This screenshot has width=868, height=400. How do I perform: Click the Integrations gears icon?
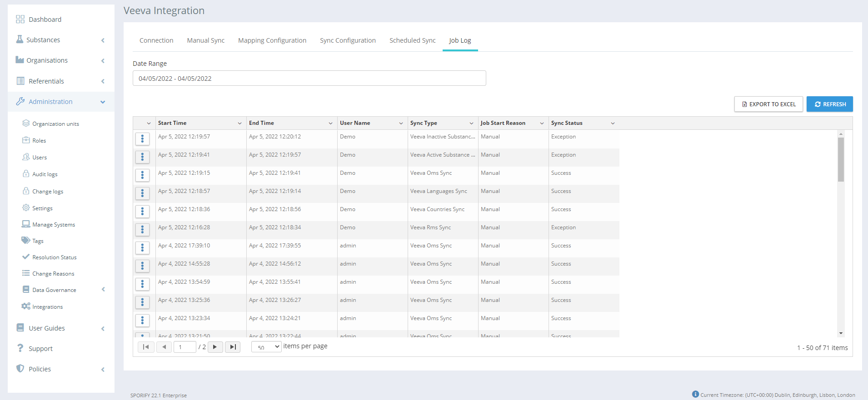tap(26, 306)
